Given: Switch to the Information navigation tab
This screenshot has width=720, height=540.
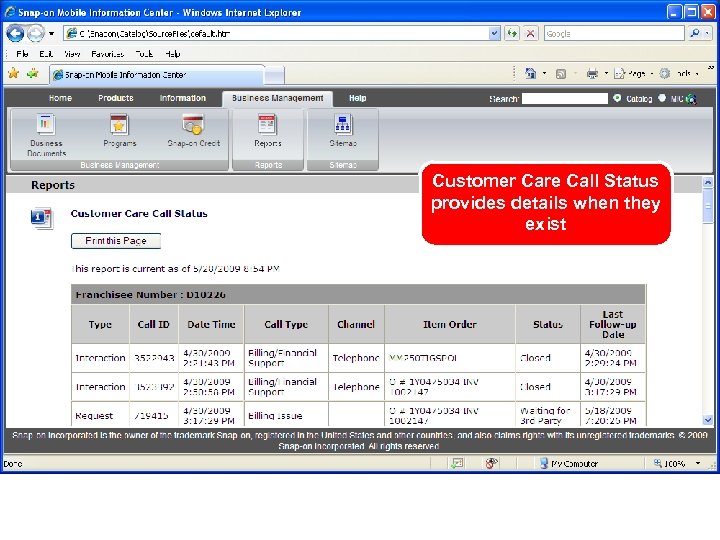Looking at the screenshot, I should coord(183,98).
